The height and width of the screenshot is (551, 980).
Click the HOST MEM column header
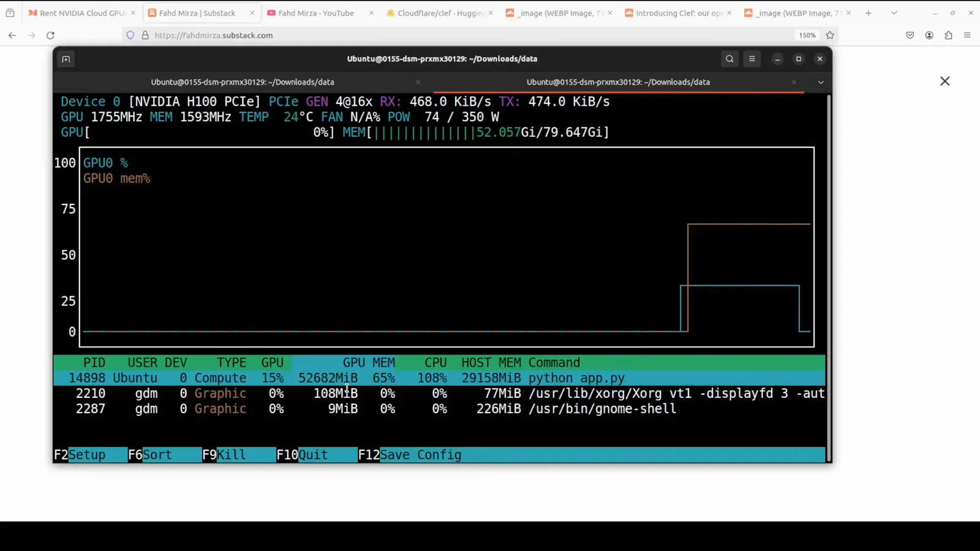coord(491,363)
